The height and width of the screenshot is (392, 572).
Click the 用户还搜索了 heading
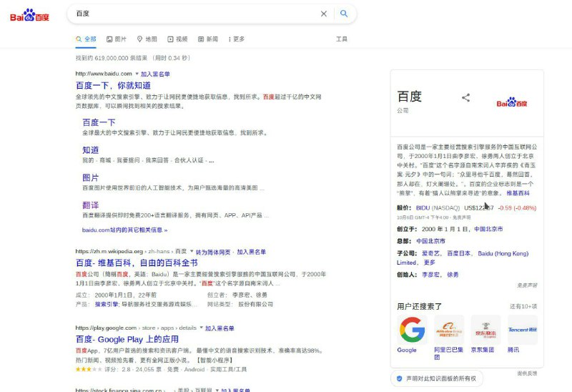(419, 306)
